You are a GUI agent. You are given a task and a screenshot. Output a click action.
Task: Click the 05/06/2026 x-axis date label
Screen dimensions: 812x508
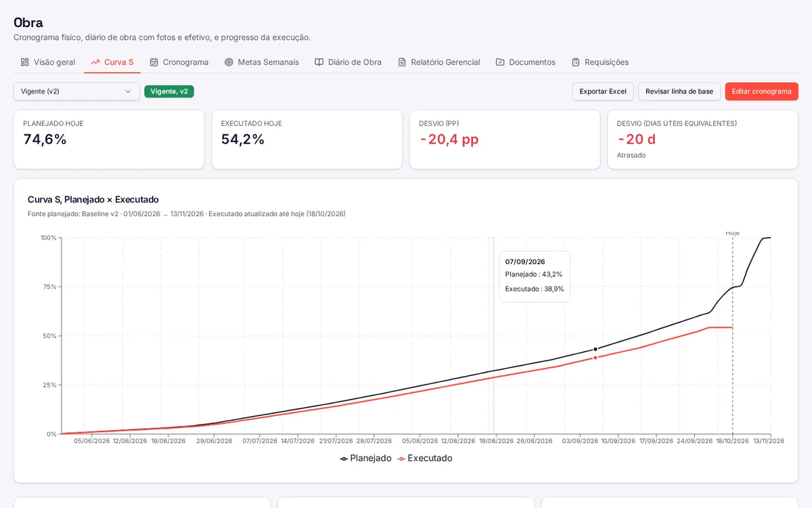[x=91, y=441]
